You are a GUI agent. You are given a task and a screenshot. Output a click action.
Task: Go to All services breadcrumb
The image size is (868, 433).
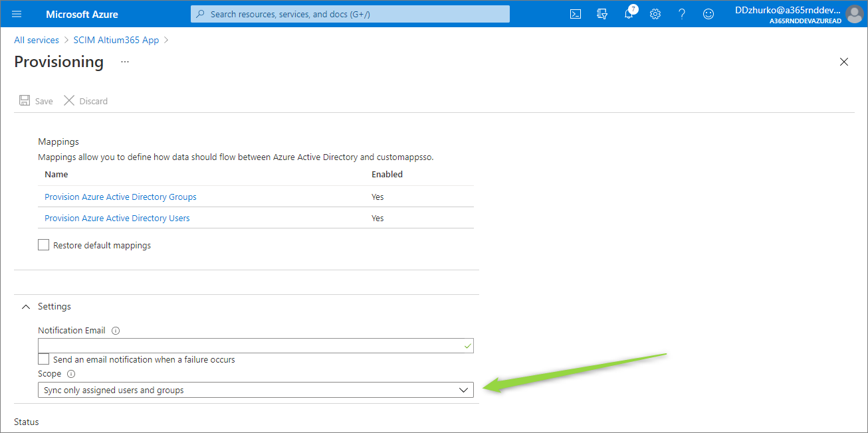(37, 40)
